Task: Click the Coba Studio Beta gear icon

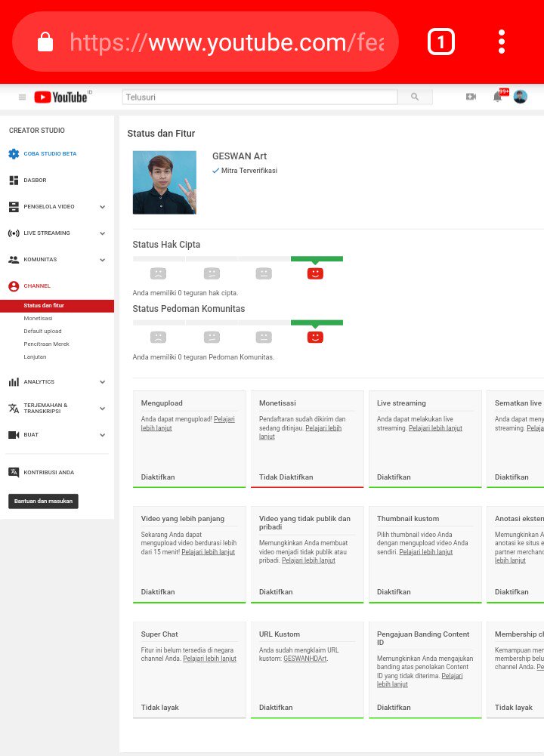Action: click(x=14, y=154)
